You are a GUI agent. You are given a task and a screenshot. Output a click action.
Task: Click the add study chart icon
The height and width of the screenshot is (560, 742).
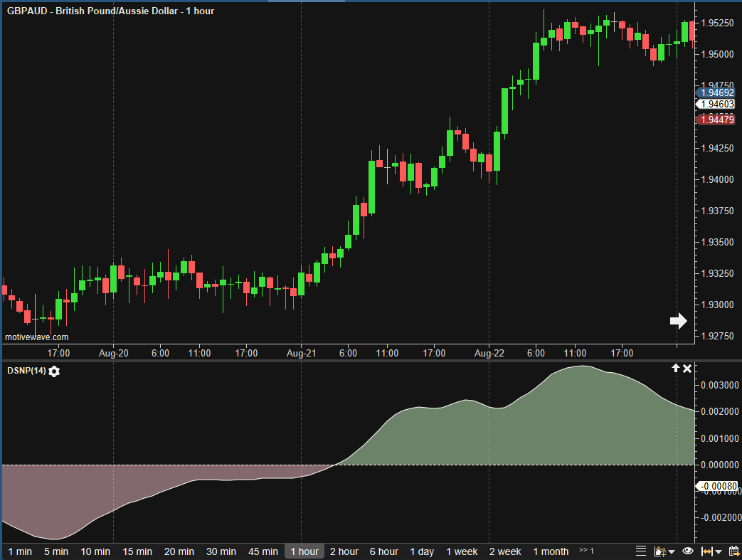pyautogui.click(x=659, y=551)
